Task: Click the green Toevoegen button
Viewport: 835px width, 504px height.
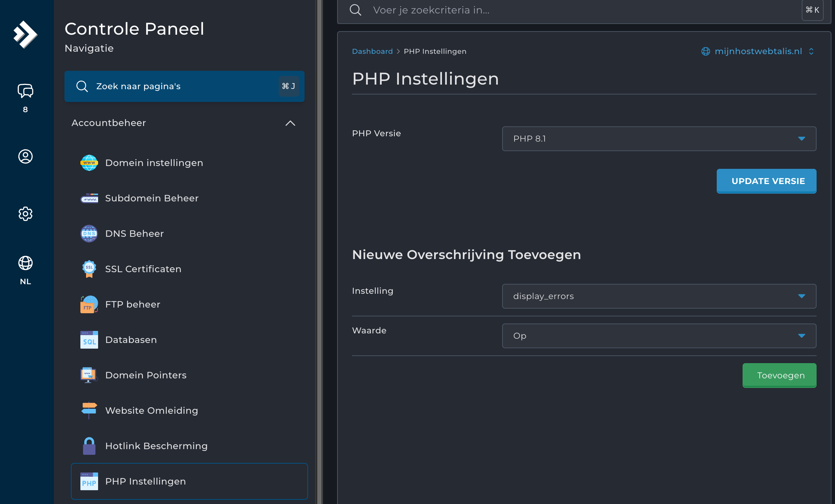Action: tap(779, 376)
